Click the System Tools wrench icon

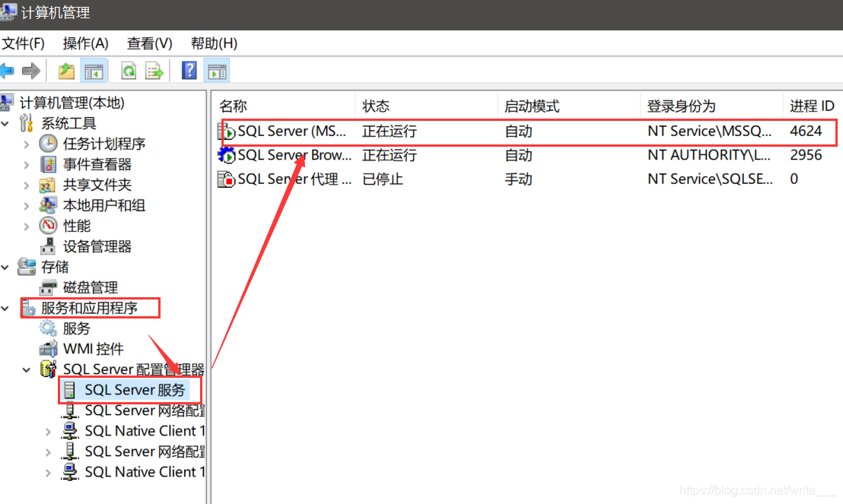coord(27,123)
